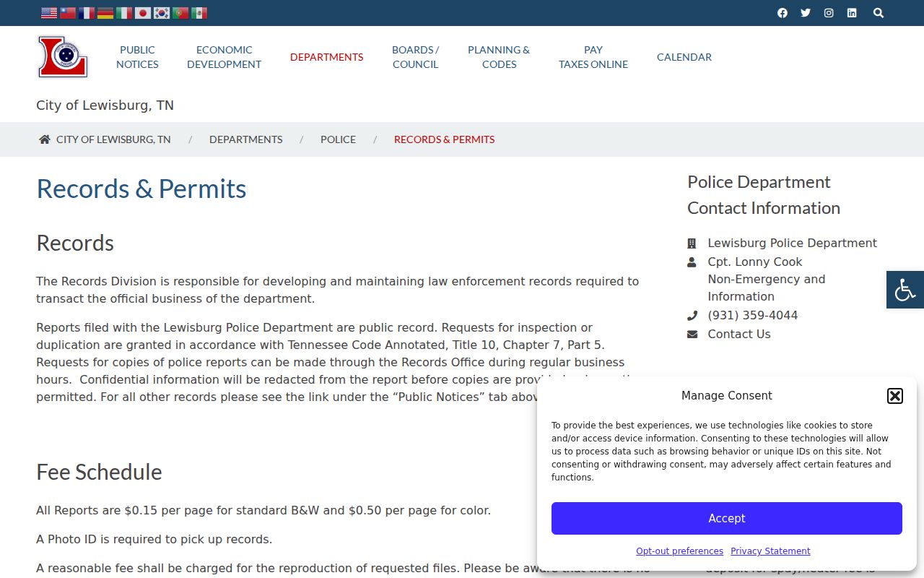Click the building icon beside Lewisburg Police Department
Screen dimensions: 924x578
tap(692, 243)
